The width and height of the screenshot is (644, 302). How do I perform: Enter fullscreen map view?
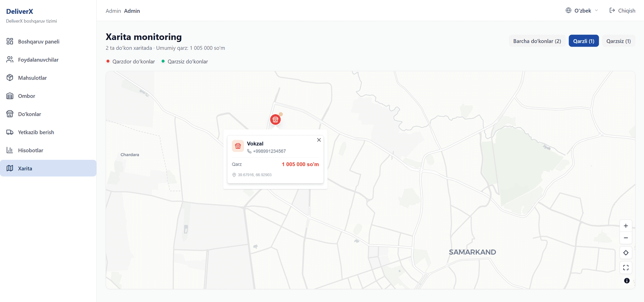coord(626,268)
